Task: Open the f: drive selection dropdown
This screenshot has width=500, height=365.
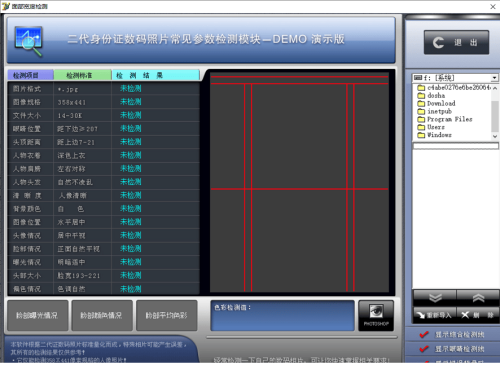Action: point(495,78)
